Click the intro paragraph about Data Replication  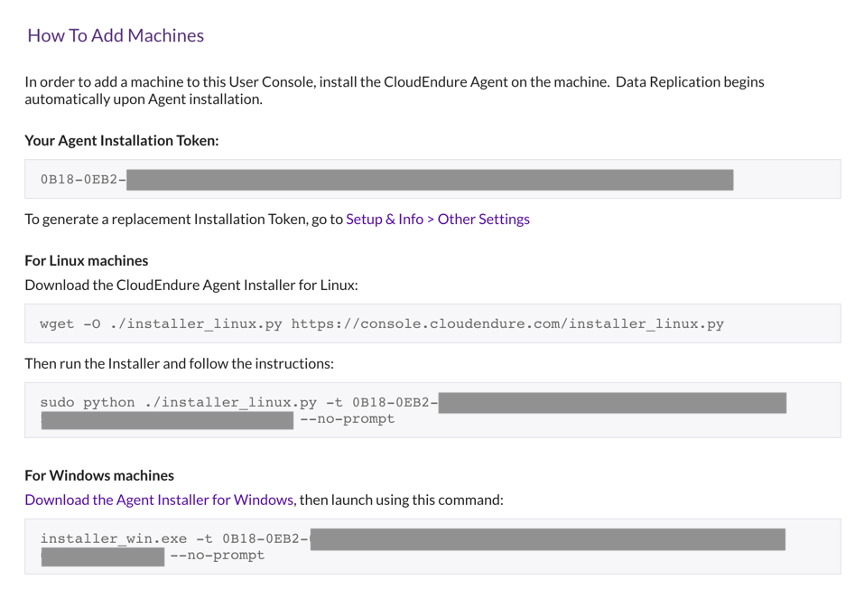tap(395, 90)
